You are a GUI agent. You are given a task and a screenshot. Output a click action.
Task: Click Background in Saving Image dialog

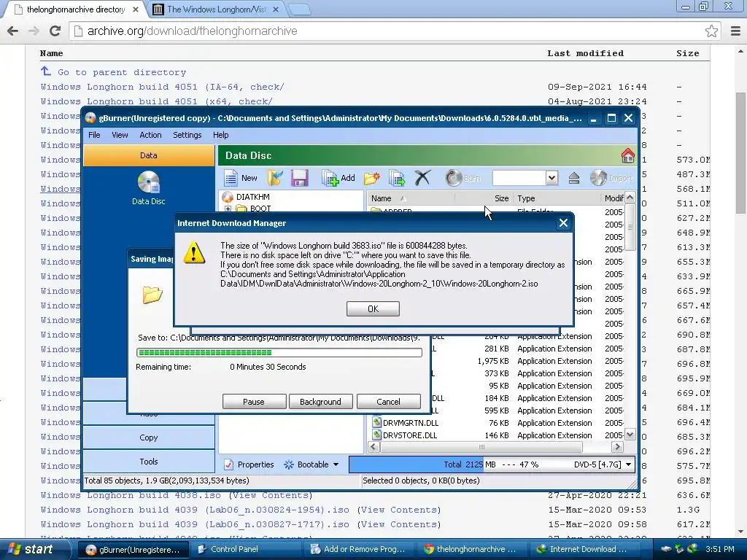(320, 402)
